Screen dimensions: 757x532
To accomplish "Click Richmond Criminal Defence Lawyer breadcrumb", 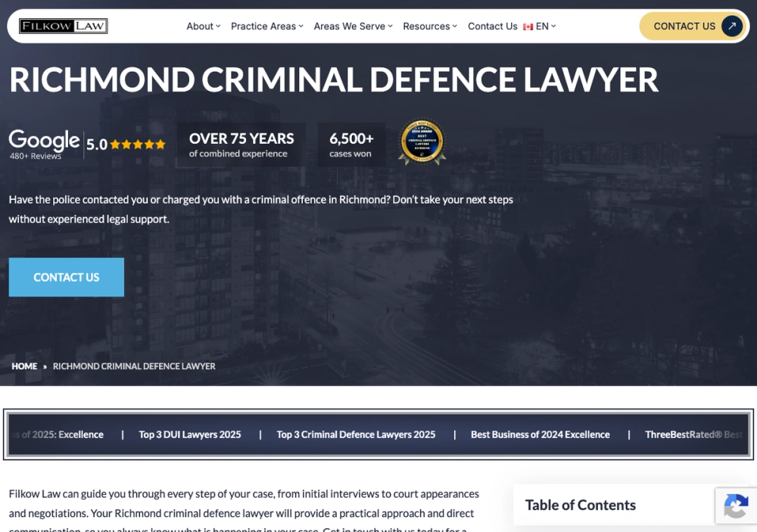I will tap(134, 366).
